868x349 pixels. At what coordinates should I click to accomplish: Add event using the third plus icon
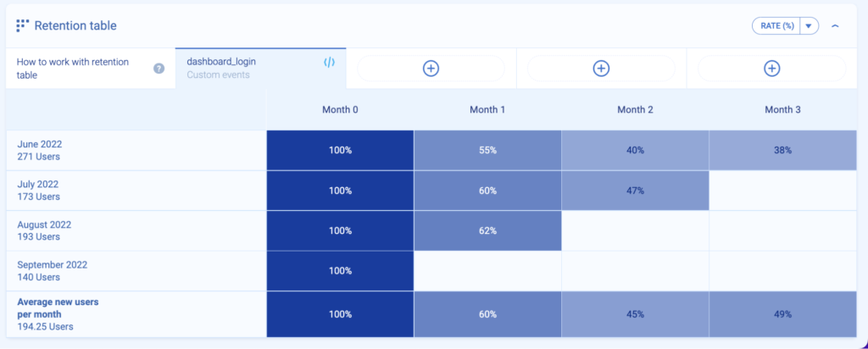[x=771, y=69]
